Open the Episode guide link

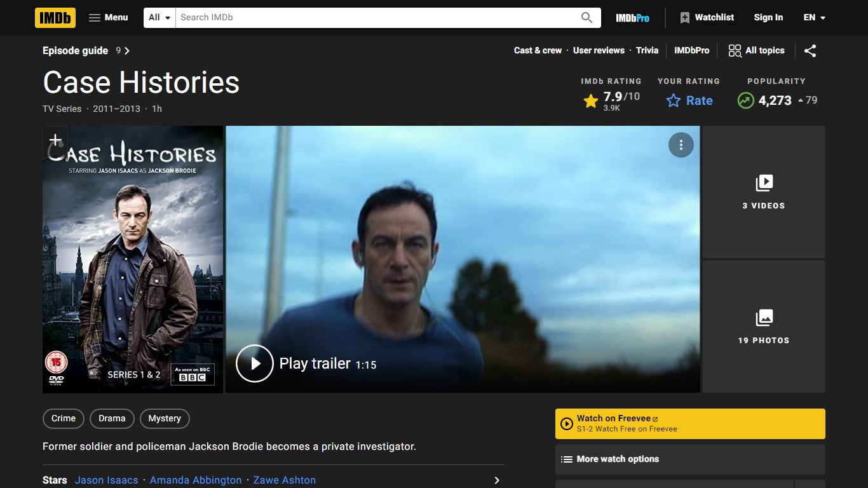[x=86, y=51]
